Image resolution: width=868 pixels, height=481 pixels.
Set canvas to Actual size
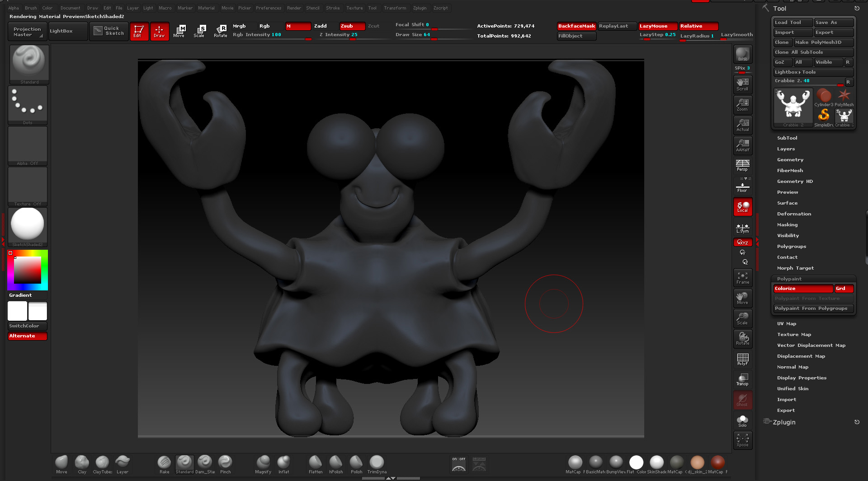[743, 125]
